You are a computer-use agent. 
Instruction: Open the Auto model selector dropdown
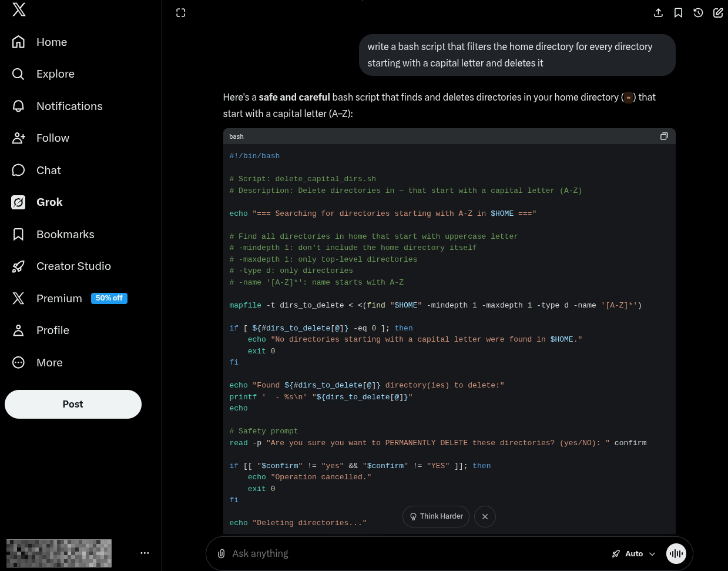coord(633,553)
